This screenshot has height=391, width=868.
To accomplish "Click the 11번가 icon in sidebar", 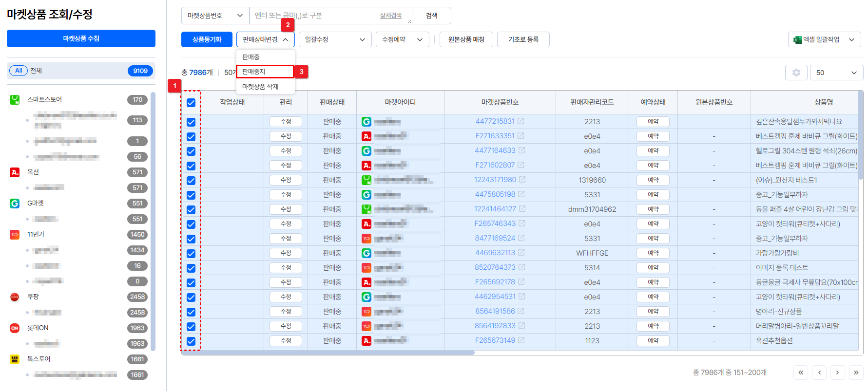I will (x=15, y=235).
